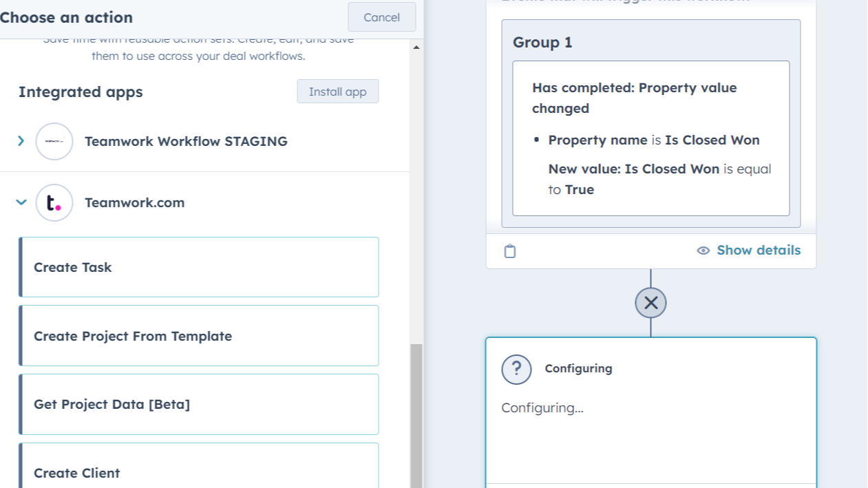
Task: Select the Create Project From Template action
Action: [x=198, y=336]
